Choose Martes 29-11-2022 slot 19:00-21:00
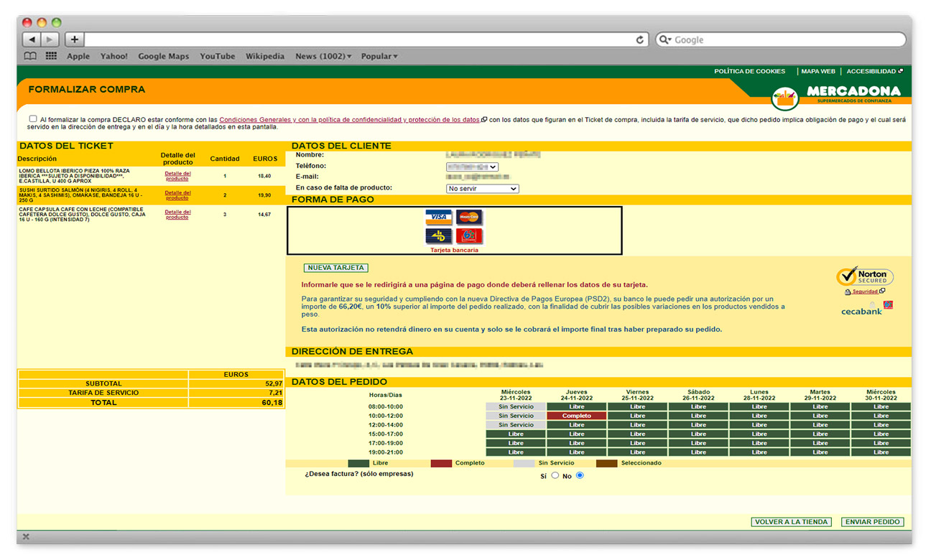This screenshot has width=931, height=560. pyautogui.click(x=820, y=452)
